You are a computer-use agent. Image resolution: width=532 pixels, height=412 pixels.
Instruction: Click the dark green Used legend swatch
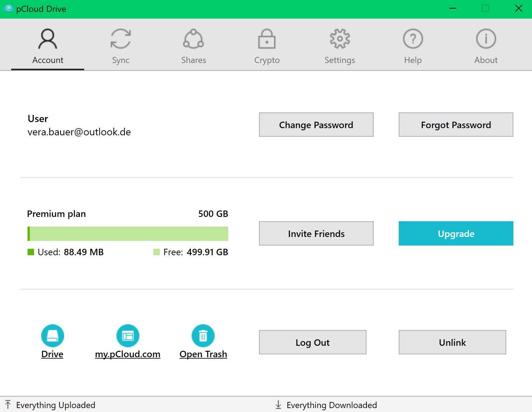tap(31, 252)
